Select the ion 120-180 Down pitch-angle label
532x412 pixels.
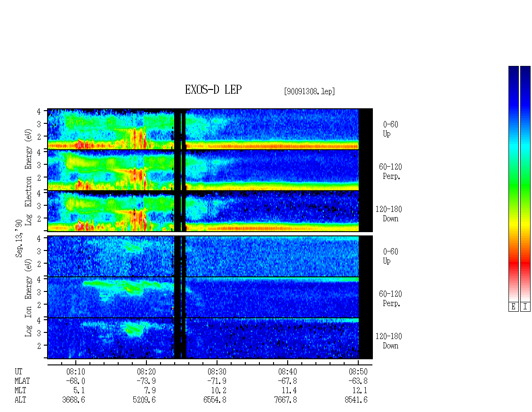pyautogui.click(x=389, y=341)
